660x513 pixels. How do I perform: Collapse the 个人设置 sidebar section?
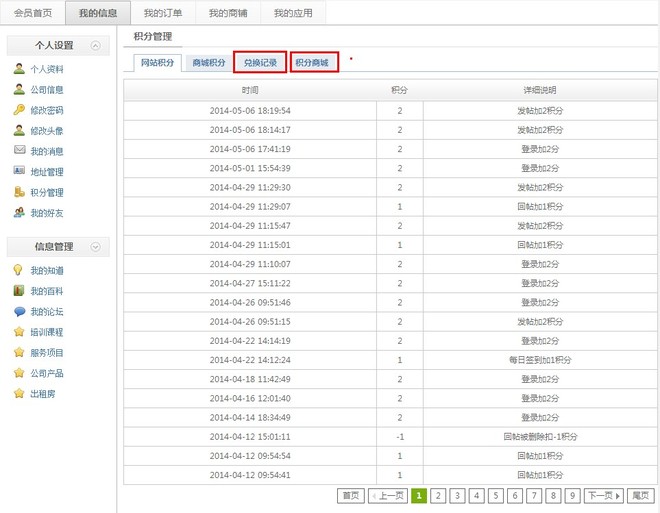95,46
